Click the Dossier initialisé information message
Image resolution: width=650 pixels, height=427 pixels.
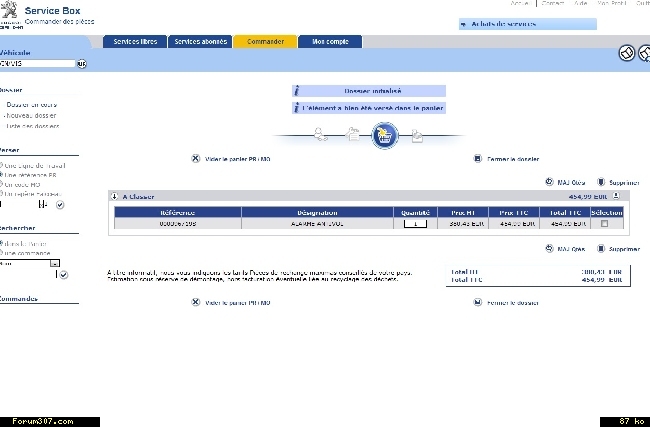coord(369,91)
